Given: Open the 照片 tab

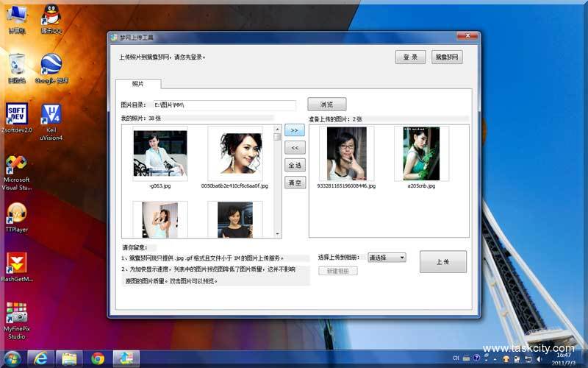Looking at the screenshot, I should (137, 84).
